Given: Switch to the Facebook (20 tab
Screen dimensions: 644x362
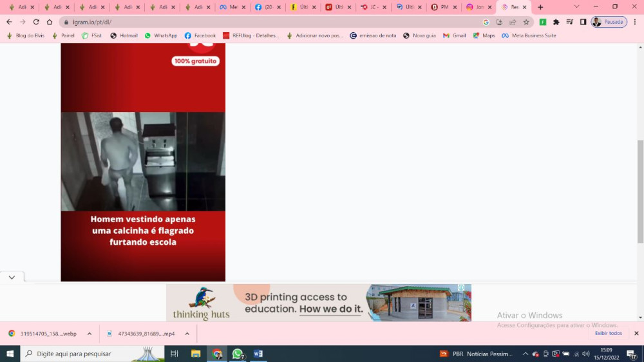Looking at the screenshot, I should (x=268, y=7).
